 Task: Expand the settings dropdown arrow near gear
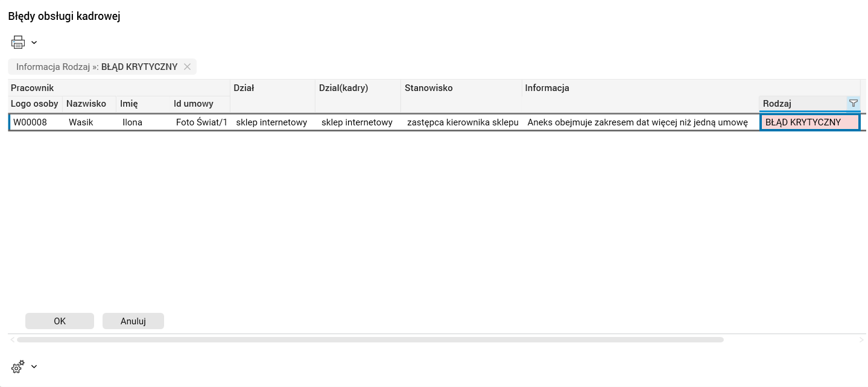click(x=34, y=367)
